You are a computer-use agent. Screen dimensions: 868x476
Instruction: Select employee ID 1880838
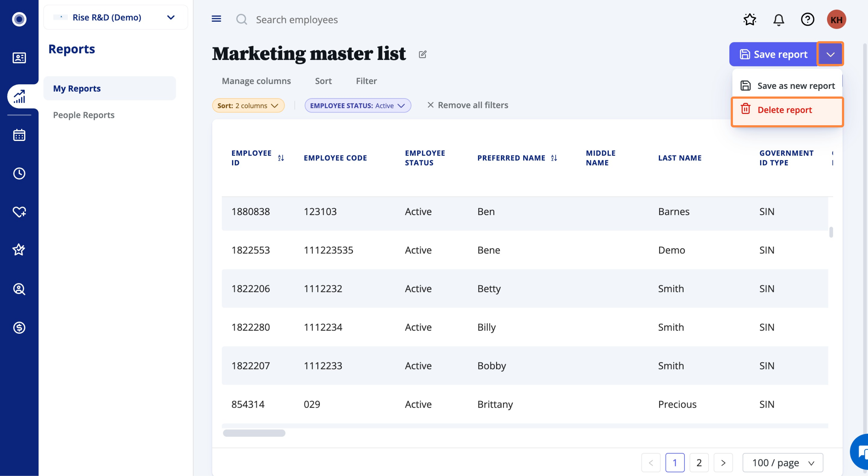(x=250, y=211)
